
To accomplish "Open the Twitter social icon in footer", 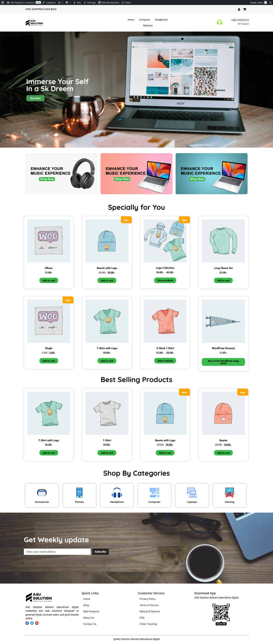I will pos(32,623).
